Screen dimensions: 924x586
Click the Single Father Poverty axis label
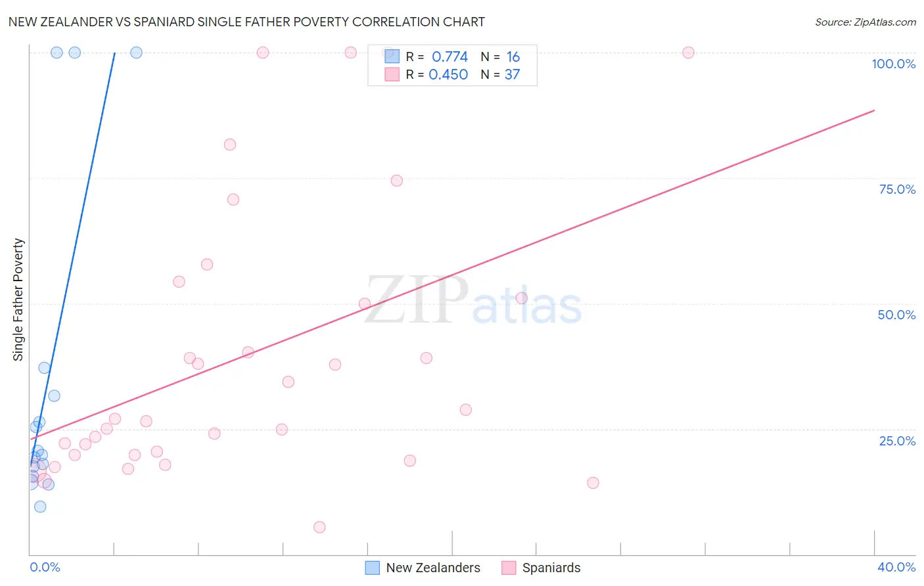click(18, 300)
